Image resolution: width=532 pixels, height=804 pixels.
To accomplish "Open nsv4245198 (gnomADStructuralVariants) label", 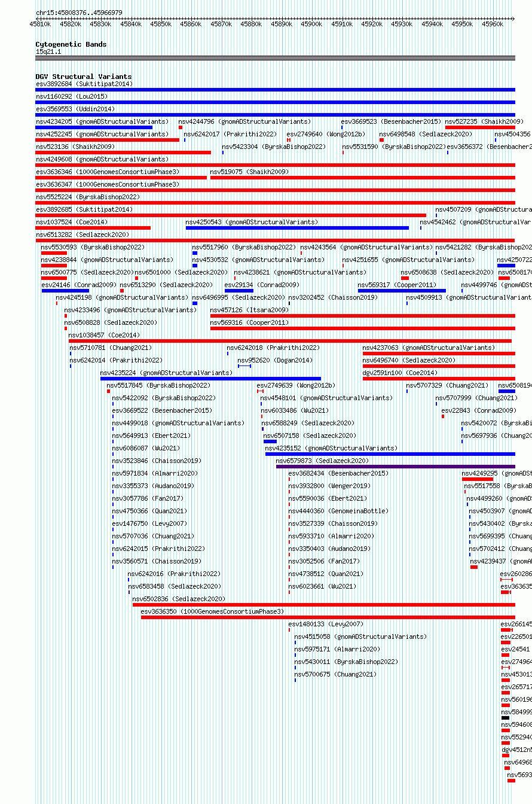I will pyautogui.click(x=123, y=297).
